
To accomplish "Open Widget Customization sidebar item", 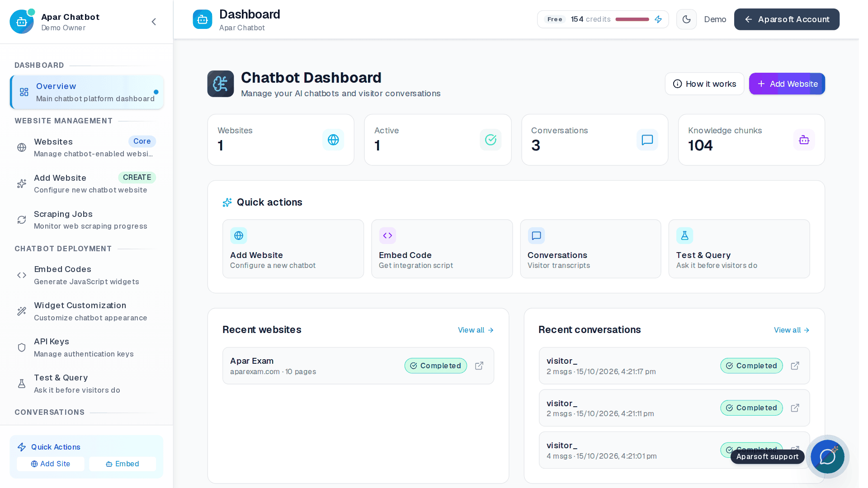I will coord(87,311).
